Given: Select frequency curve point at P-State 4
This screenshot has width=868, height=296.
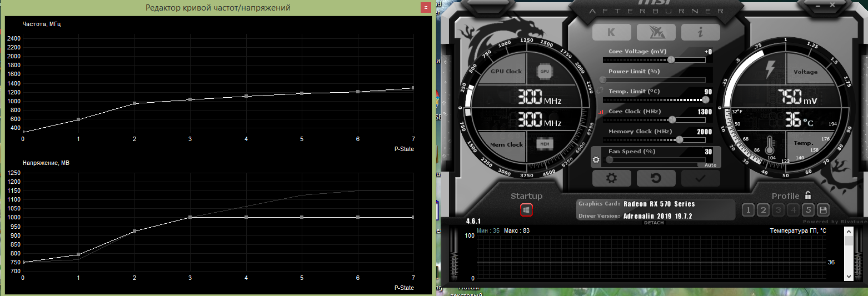Looking at the screenshot, I should pos(246,96).
